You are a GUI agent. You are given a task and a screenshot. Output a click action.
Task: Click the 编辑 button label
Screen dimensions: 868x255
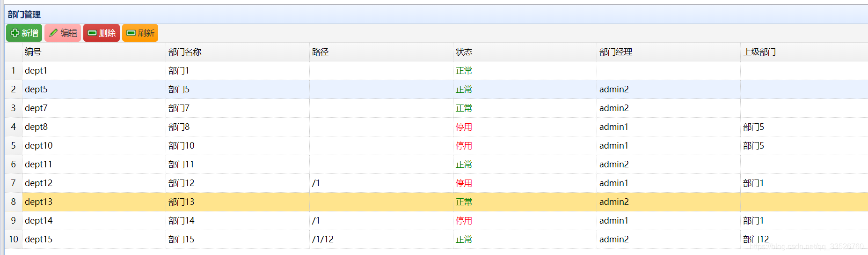pyautogui.click(x=69, y=33)
